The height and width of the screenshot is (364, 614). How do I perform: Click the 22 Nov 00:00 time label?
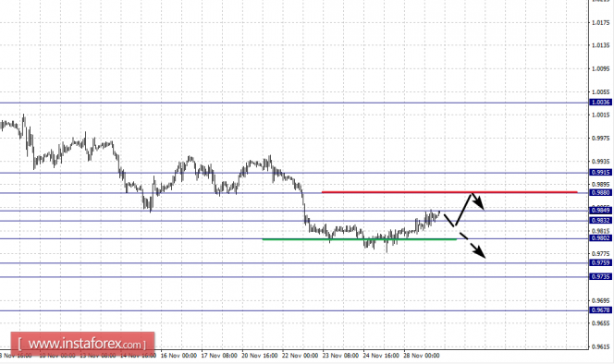(x=300, y=356)
